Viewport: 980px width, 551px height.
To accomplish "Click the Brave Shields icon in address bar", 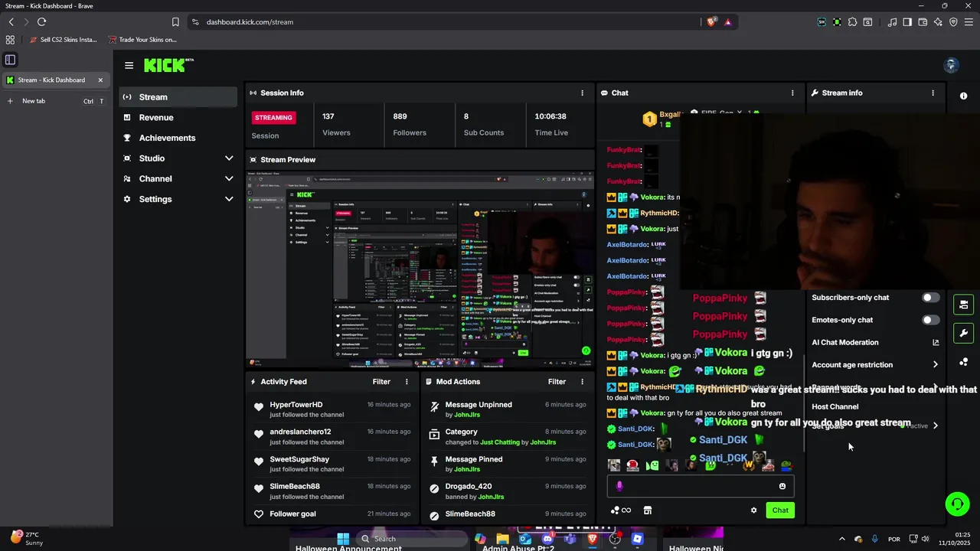I will click(x=711, y=22).
